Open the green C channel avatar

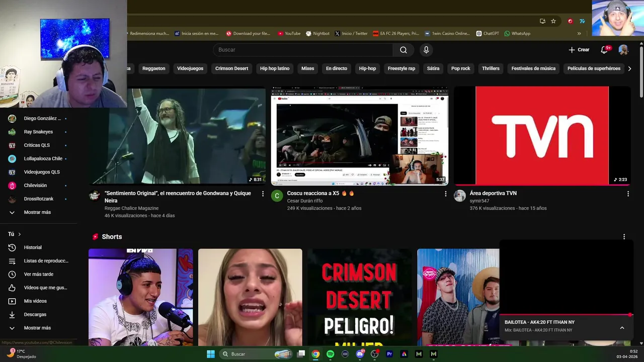[277, 196]
